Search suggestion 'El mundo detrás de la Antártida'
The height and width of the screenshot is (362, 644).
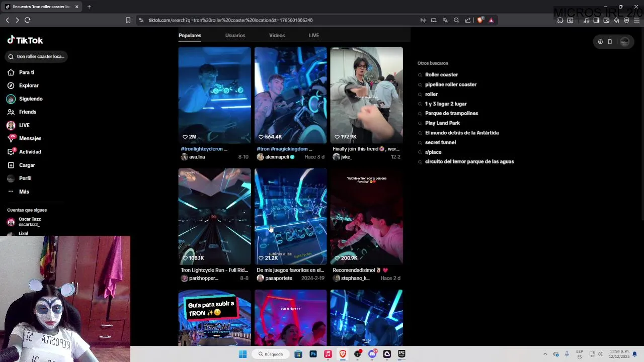[x=462, y=133]
